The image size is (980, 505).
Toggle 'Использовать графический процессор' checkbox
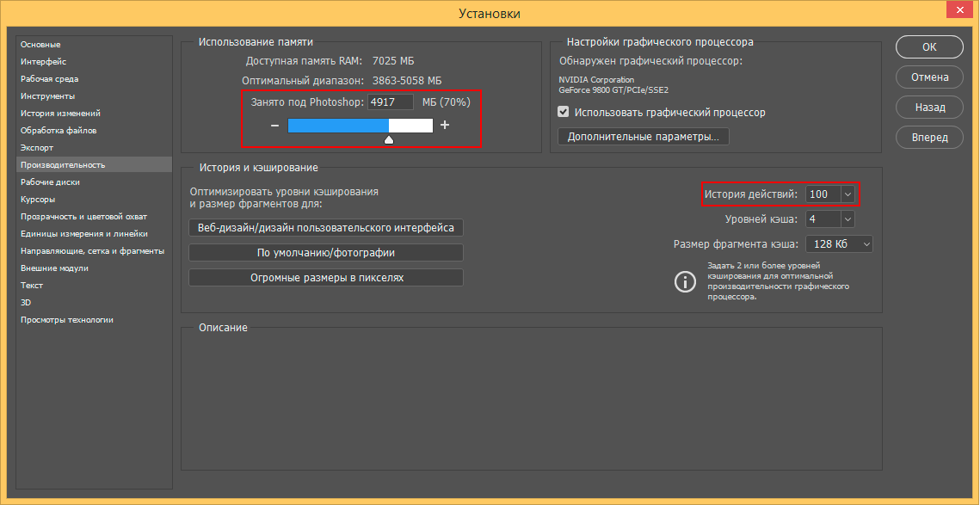click(564, 112)
